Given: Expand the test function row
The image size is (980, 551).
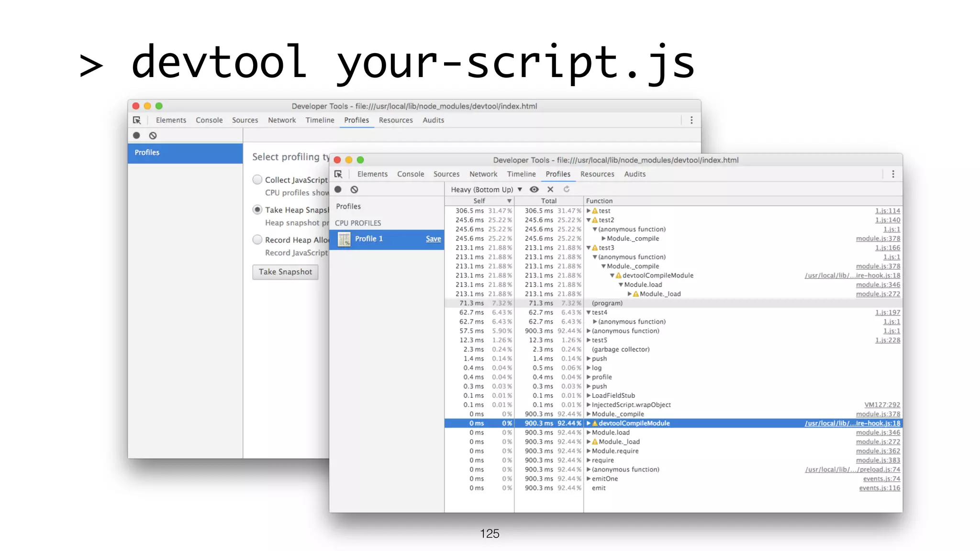Looking at the screenshot, I should 589,211.
